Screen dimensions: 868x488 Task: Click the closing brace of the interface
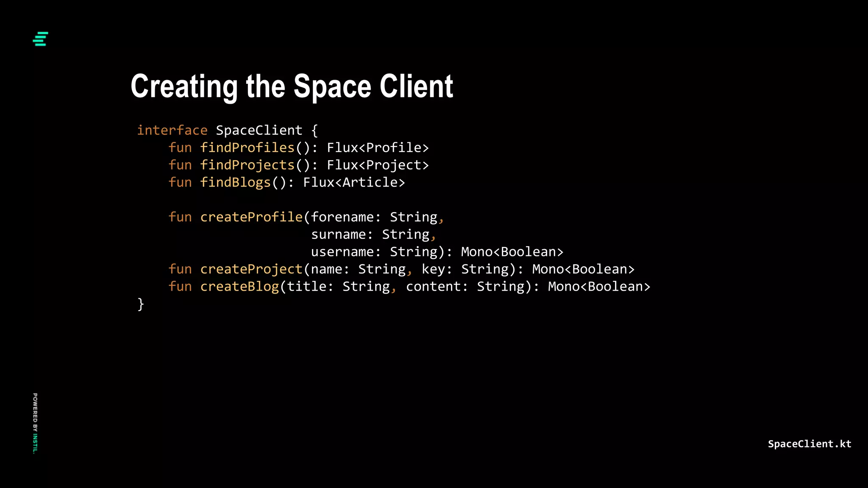pyautogui.click(x=141, y=304)
